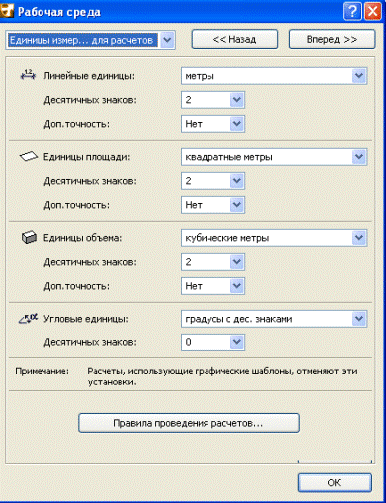
Task: Click the Рабочая среда title bar app icon
Action: (7, 11)
